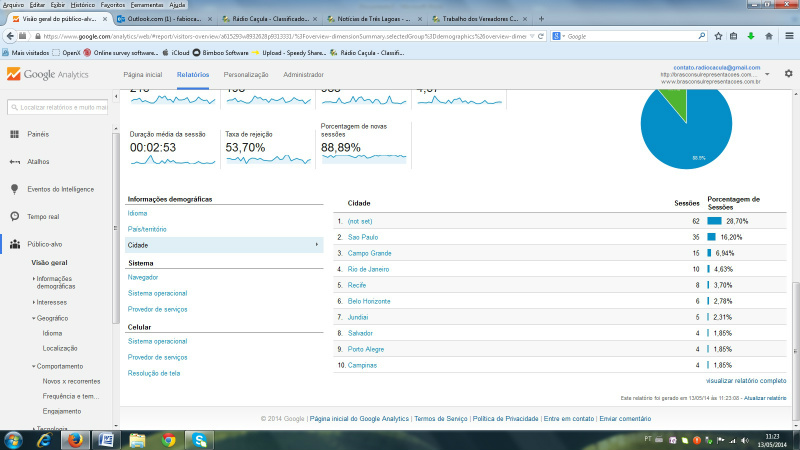This screenshot has height=450, width=800.
Task: Click the Firefox downloads arrow icon
Action: (750, 36)
